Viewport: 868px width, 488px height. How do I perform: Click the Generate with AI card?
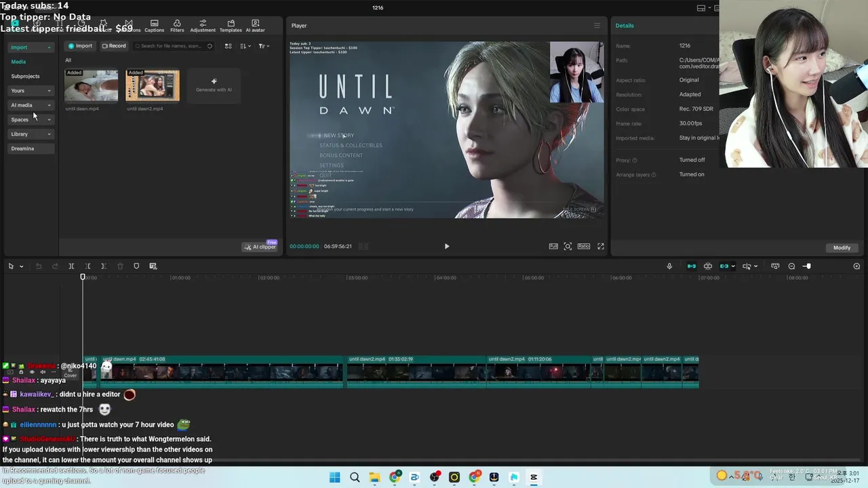coord(214,85)
